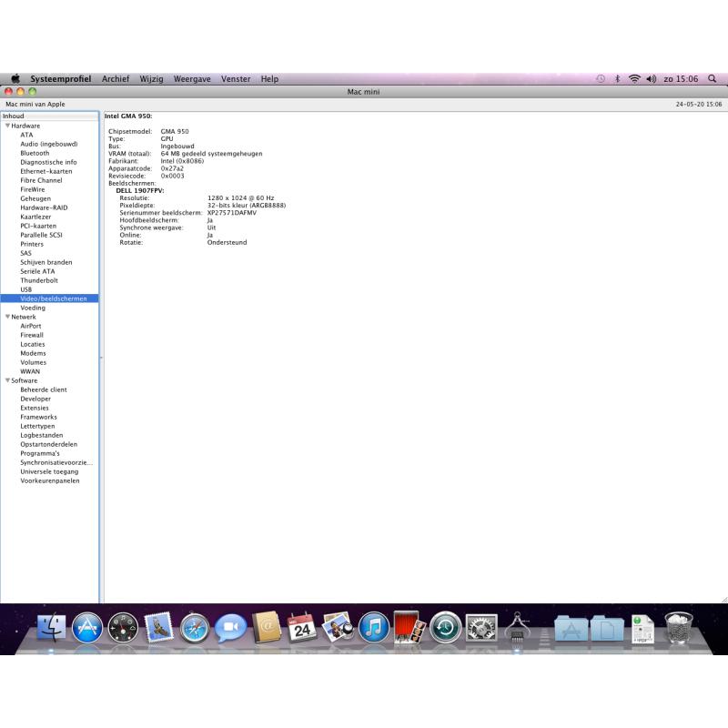Screen dimensions: 728x728
Task: Collapse the Netwerk section
Action: (x=7, y=317)
